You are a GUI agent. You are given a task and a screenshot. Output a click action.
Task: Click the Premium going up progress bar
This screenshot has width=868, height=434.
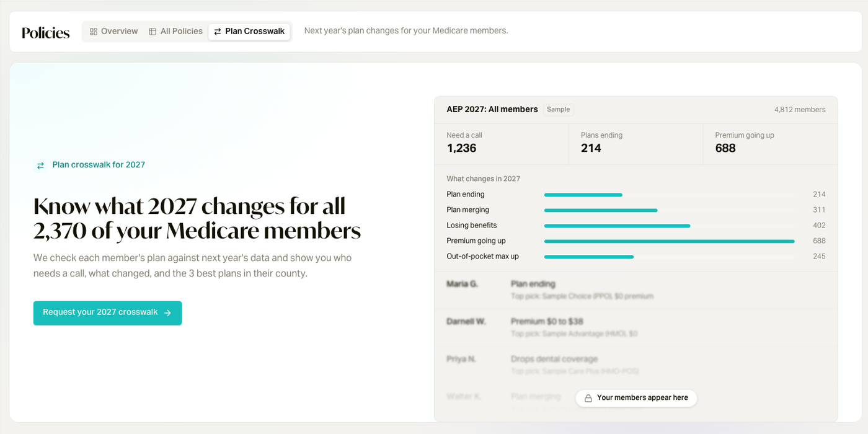point(669,241)
